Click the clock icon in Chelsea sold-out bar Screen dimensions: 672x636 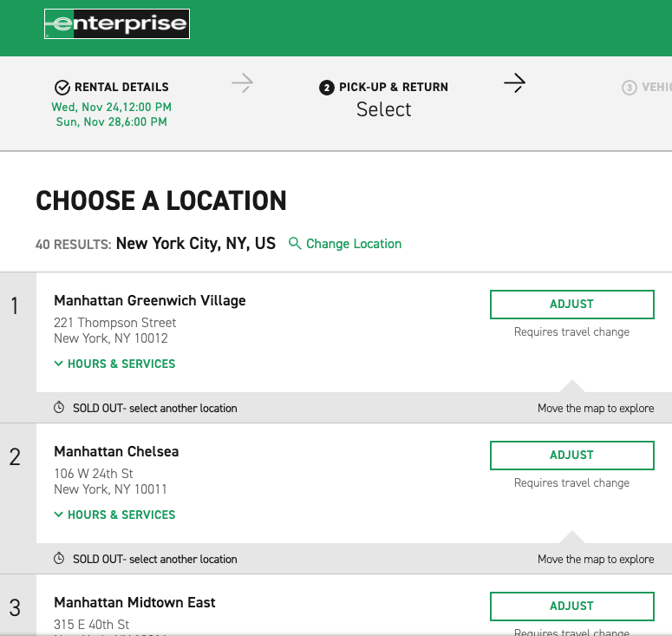59,559
